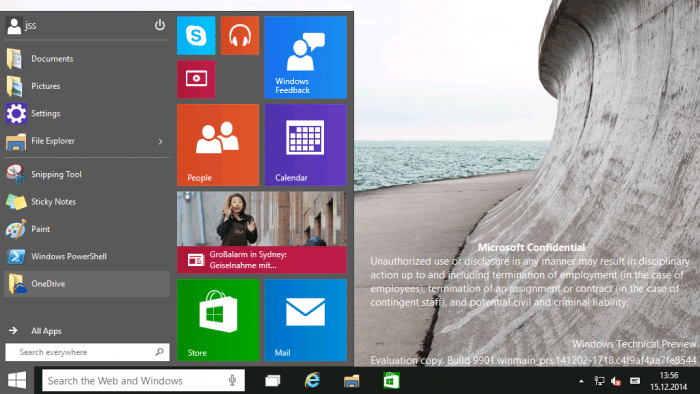Open Internet Explorer from the taskbar
This screenshot has width=700, height=394.
tap(312, 381)
